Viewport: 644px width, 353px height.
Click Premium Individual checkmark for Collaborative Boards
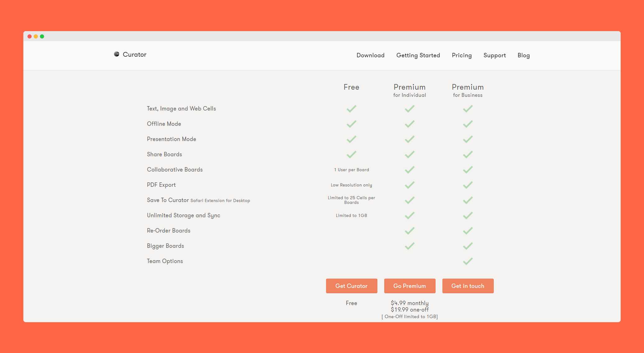point(410,170)
